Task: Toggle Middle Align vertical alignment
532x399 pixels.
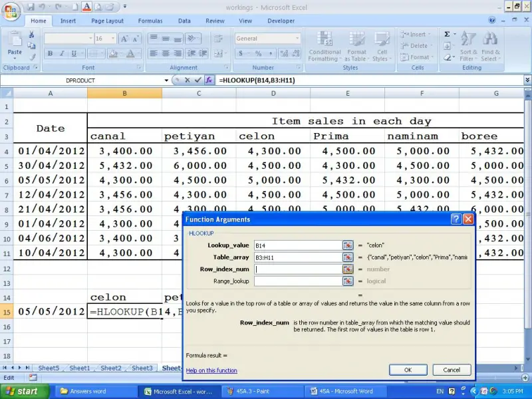Action: coord(166,39)
